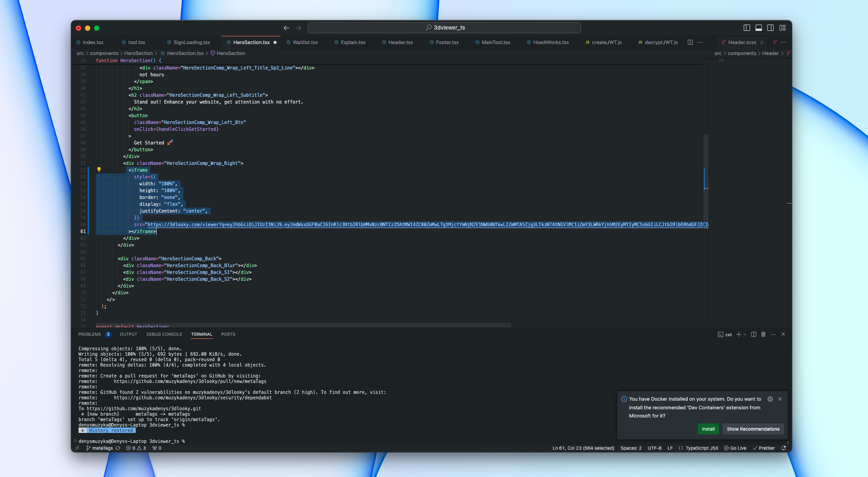868x477 pixels.
Task: Open the new terminal profile dropdown arrow
Action: [x=745, y=334]
